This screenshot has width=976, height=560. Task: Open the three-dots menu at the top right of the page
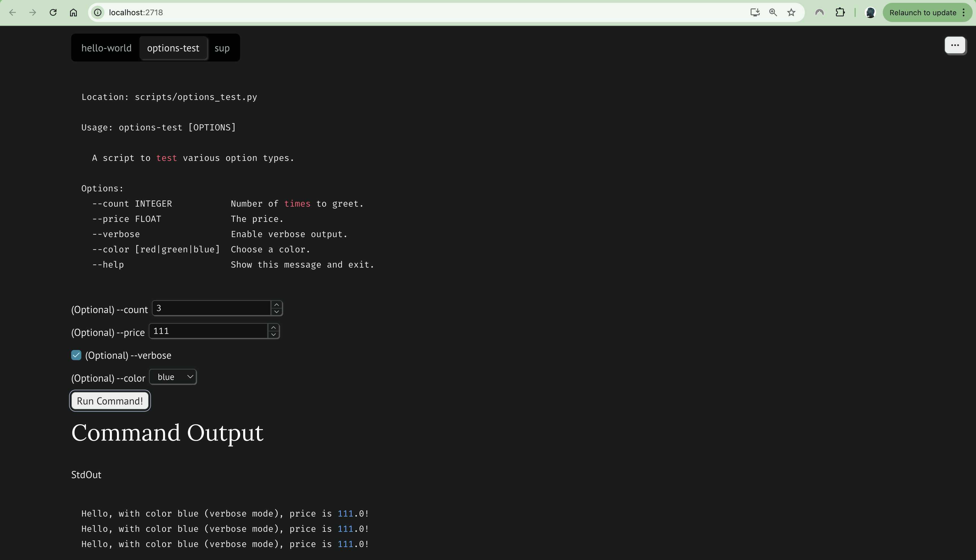tap(955, 45)
